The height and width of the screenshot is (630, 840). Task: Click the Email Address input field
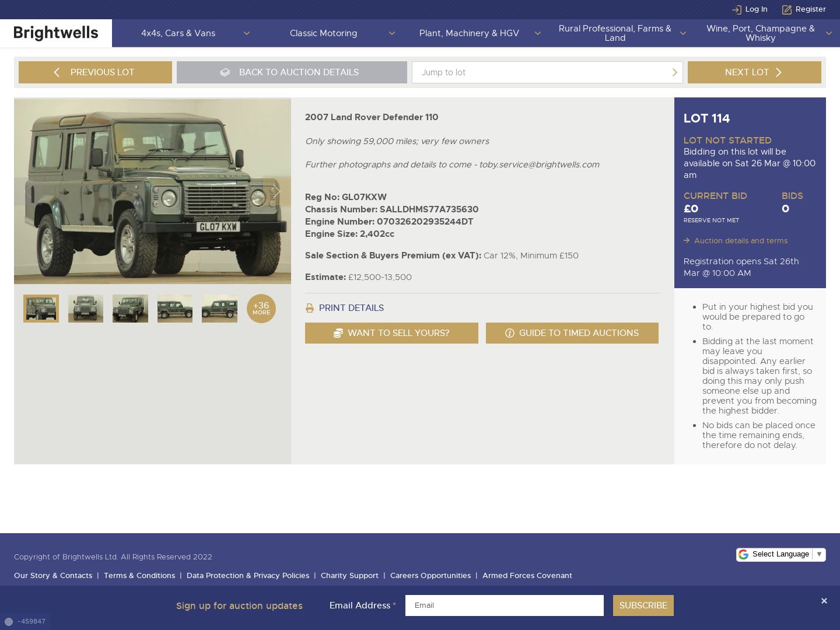click(x=505, y=605)
